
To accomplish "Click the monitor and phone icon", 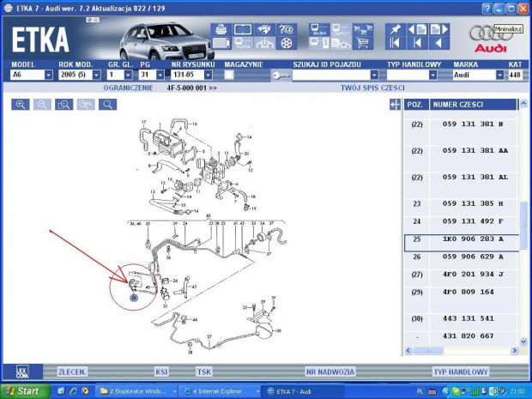I will point(319,43).
